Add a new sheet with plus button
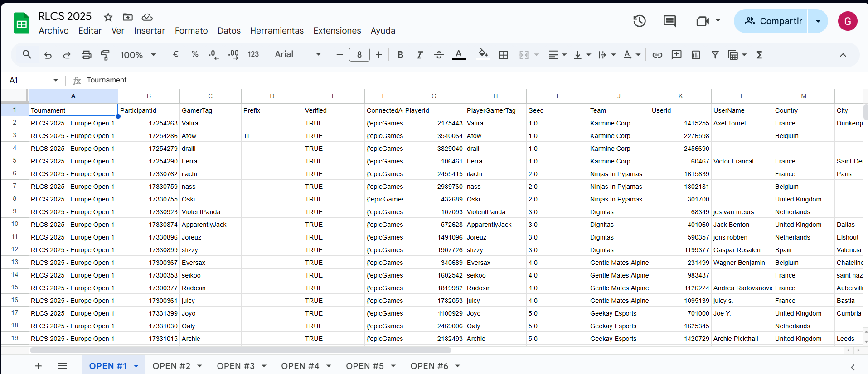The height and width of the screenshot is (374, 868). tap(39, 366)
